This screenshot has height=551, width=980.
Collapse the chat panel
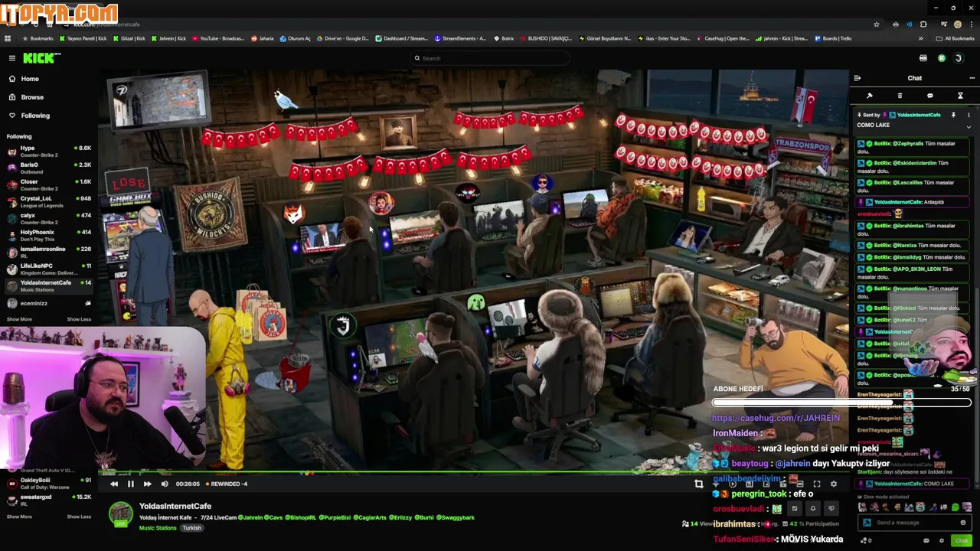[x=857, y=78]
